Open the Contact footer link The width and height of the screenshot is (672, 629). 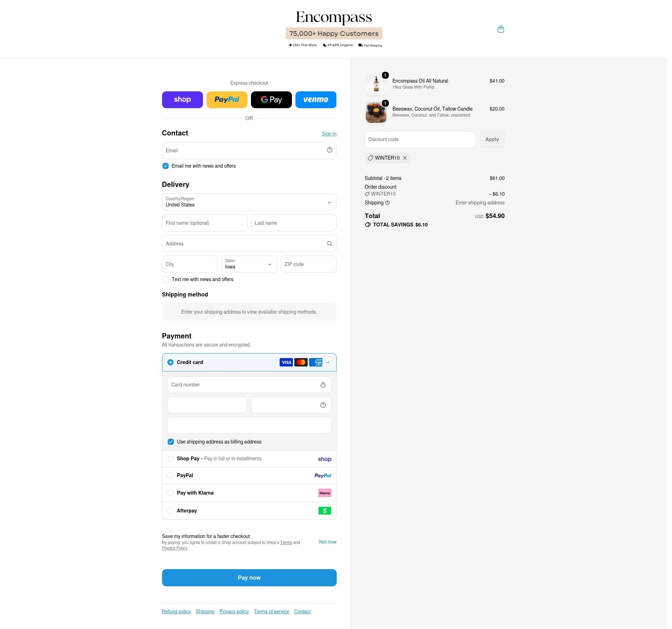tap(302, 611)
